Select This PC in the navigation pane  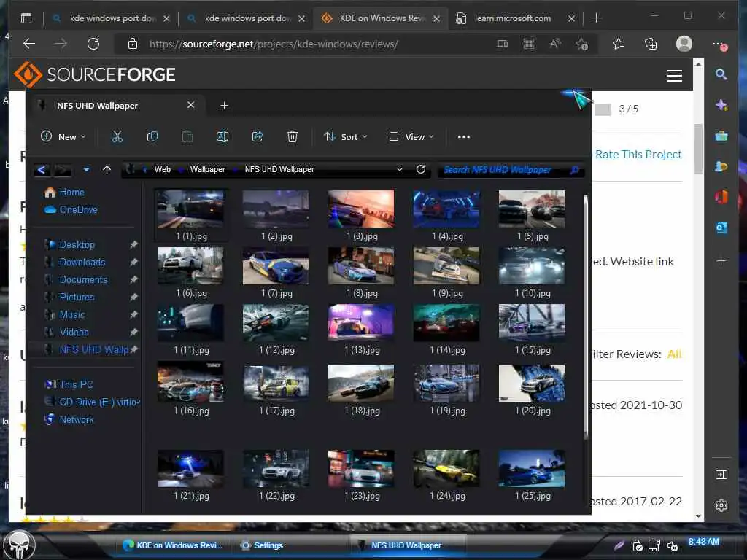coord(76,384)
